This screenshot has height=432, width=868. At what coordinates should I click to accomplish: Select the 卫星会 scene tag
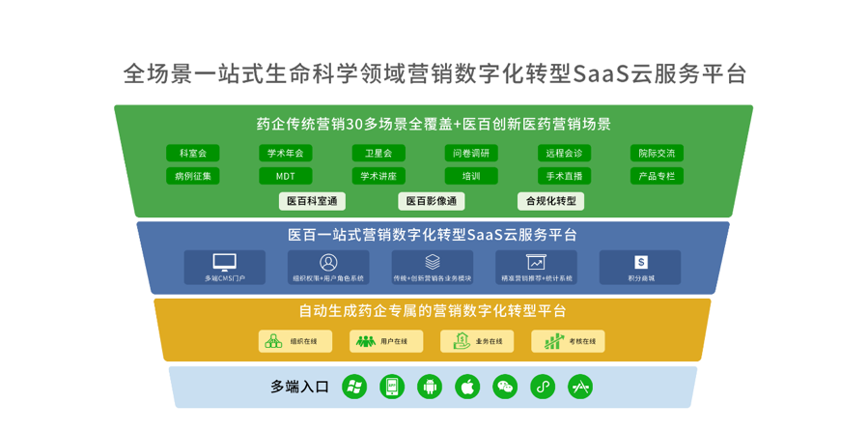pyautogui.click(x=378, y=154)
